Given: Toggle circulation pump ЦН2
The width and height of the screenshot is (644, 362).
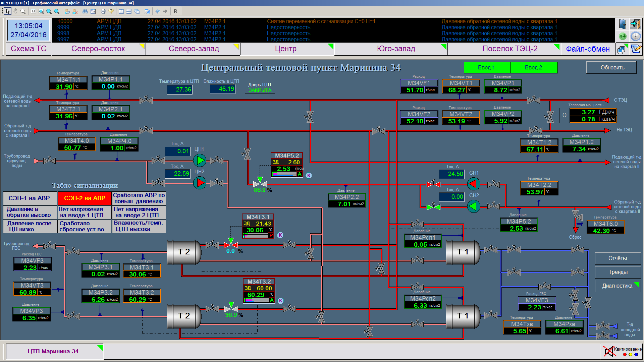Looking at the screenshot, I should tap(200, 183).
